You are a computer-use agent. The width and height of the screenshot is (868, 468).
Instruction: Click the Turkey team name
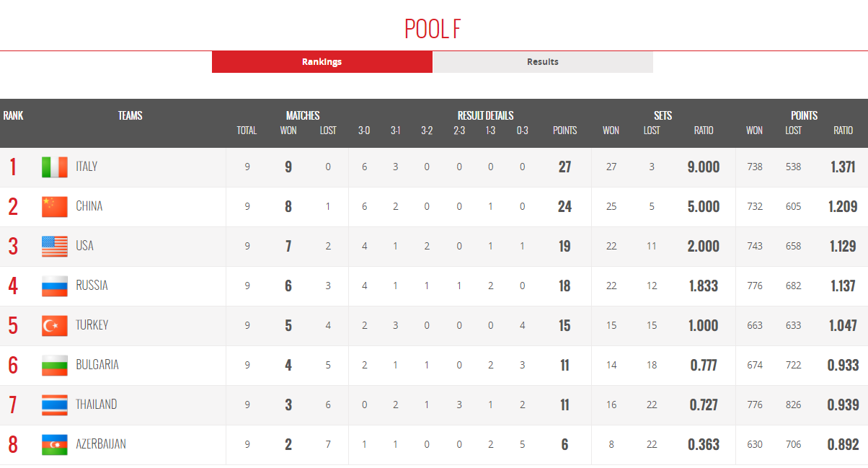click(x=92, y=325)
